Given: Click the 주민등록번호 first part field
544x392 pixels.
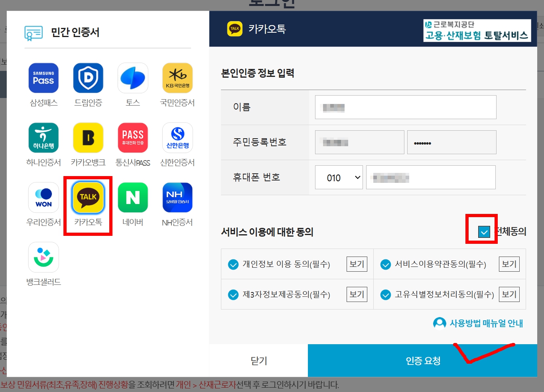Looking at the screenshot, I should (360, 142).
